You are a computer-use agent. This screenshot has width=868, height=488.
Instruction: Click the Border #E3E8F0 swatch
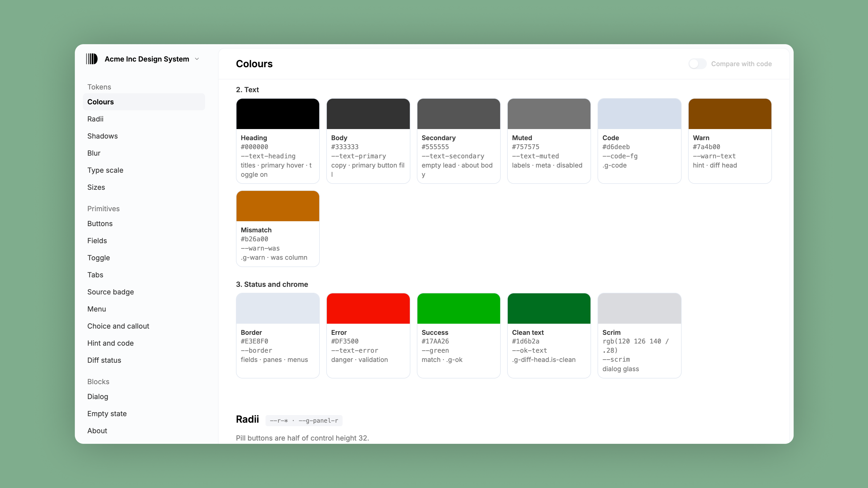click(278, 309)
